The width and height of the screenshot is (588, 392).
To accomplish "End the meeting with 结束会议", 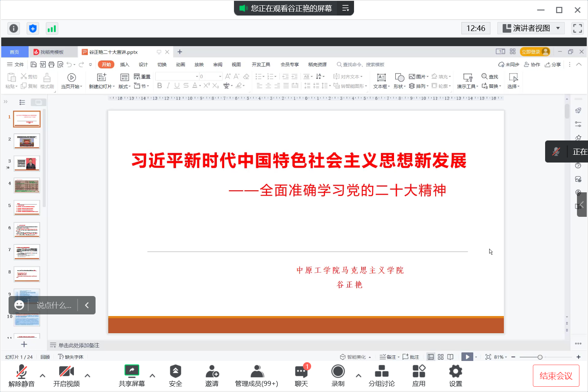I will click(556, 375).
